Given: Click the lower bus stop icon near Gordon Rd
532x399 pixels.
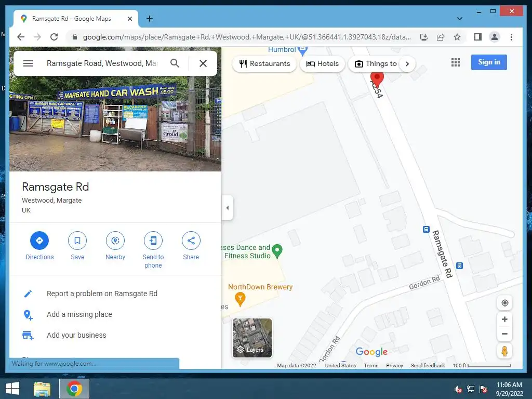Looking at the screenshot, I should tap(459, 265).
